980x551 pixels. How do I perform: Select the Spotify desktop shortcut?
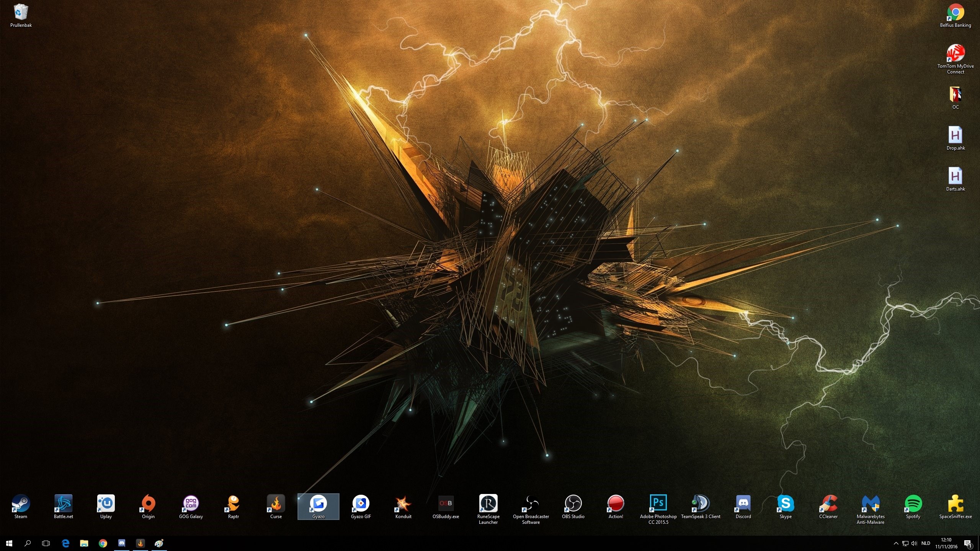913,507
